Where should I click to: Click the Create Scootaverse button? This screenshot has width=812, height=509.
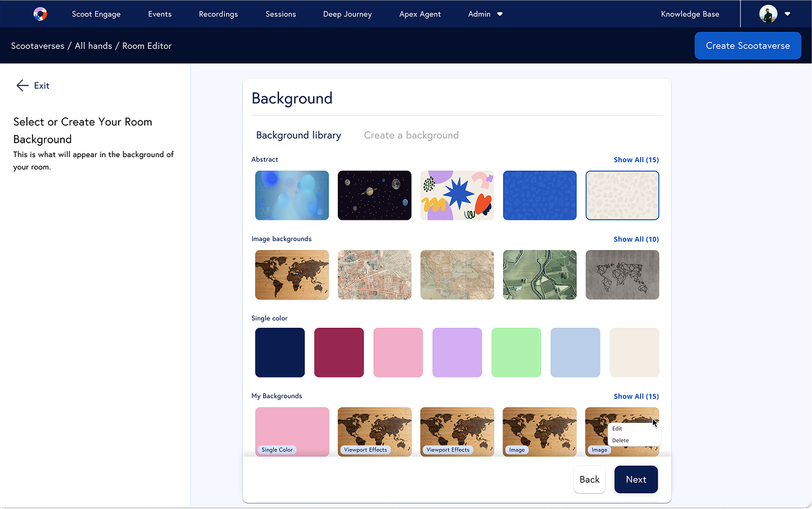747,45
